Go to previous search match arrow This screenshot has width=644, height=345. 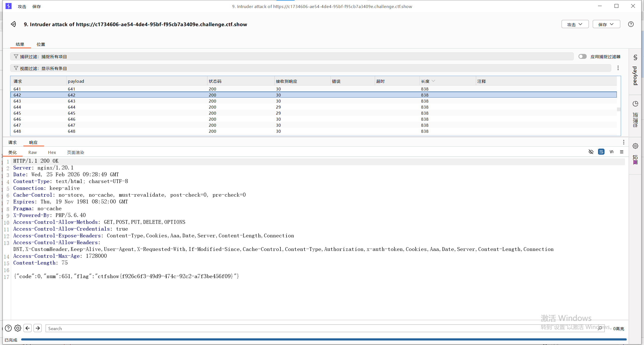(x=28, y=328)
